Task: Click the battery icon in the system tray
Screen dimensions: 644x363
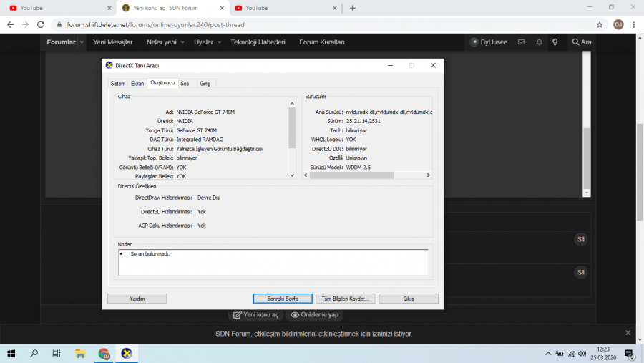Action: coord(560,354)
